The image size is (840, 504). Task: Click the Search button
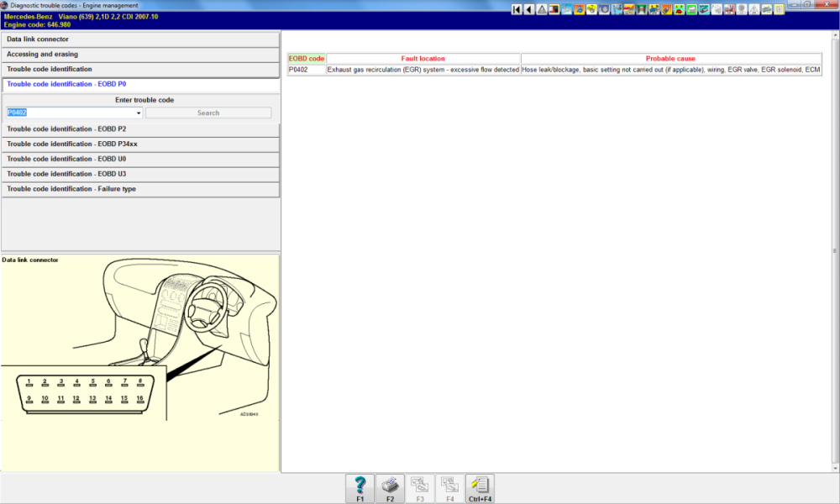[208, 113]
